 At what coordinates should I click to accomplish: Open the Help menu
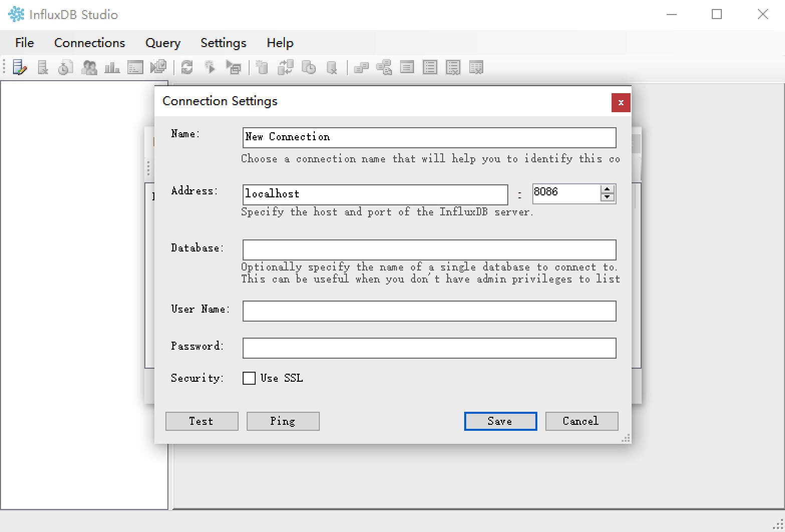tap(280, 43)
